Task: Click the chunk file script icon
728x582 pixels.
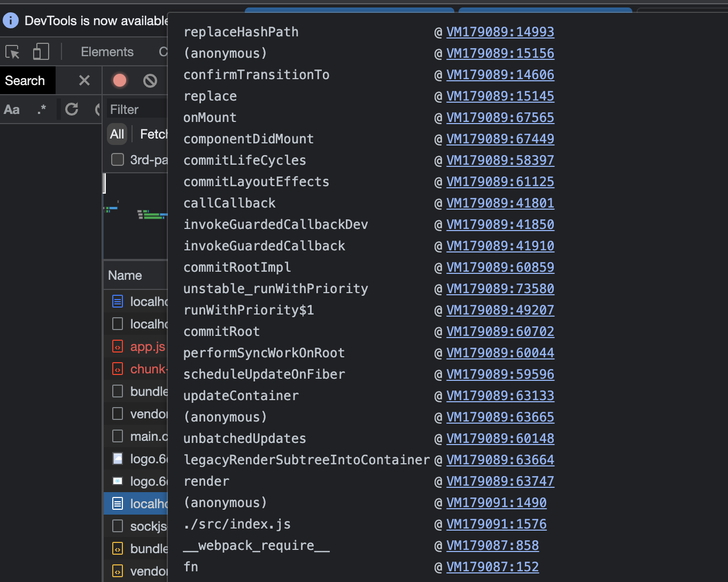Action: (x=117, y=369)
